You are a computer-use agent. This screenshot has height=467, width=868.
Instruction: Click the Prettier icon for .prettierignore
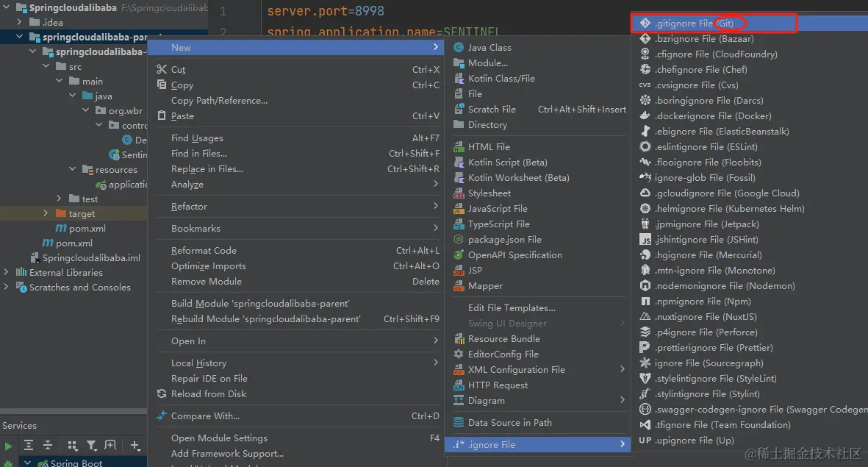click(x=645, y=348)
